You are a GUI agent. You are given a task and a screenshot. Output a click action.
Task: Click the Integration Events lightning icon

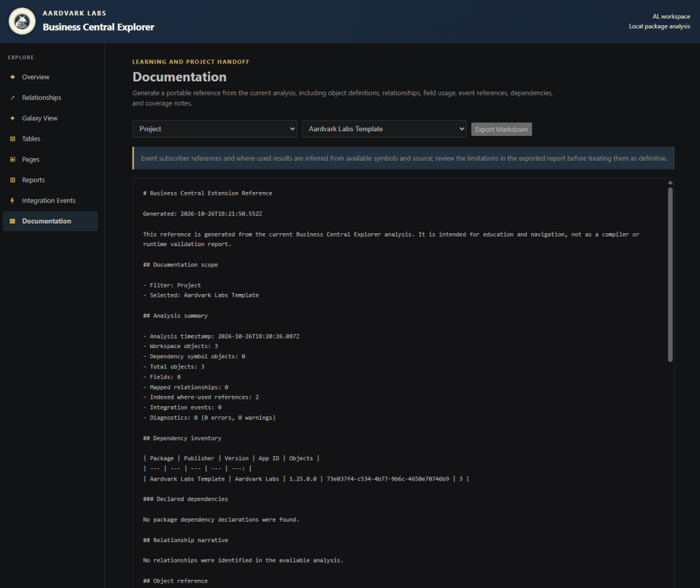(12, 200)
